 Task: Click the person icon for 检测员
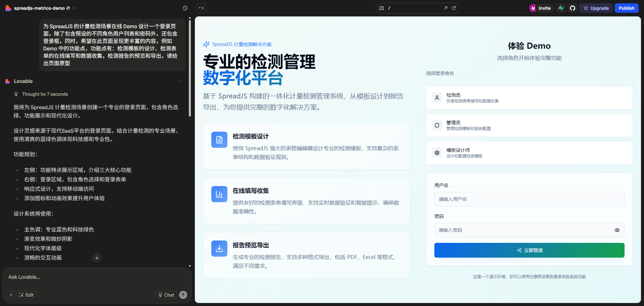click(x=437, y=98)
